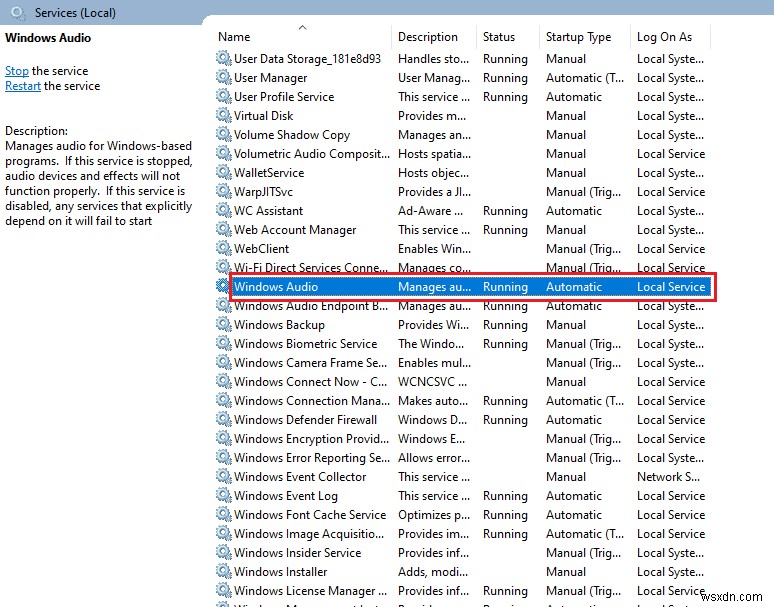Select the Windows Event Log service name

coord(285,496)
